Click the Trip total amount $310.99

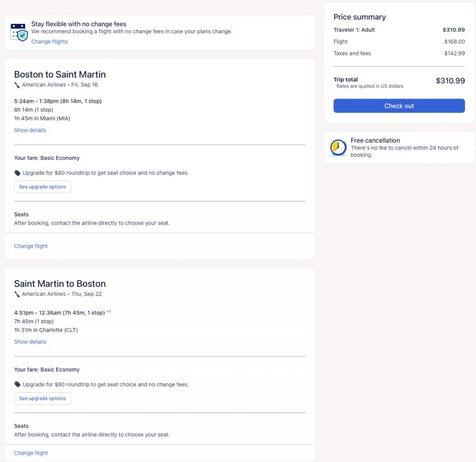point(450,81)
